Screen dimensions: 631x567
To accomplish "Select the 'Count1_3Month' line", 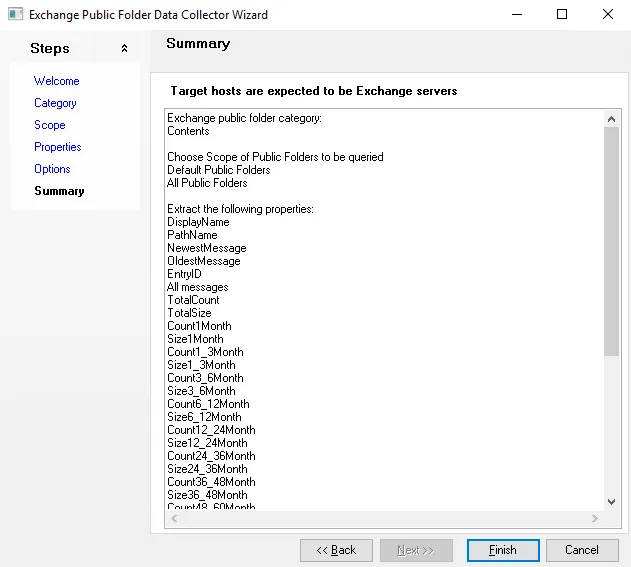I will (x=205, y=352).
